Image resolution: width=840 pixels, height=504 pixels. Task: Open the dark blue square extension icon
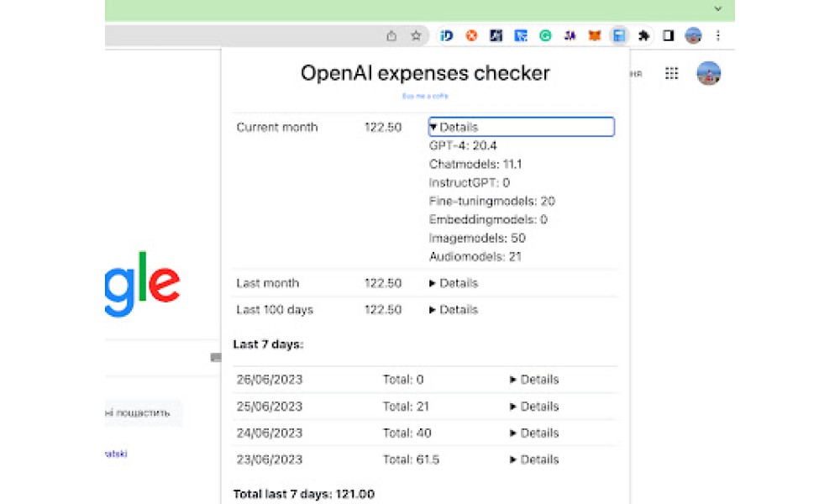[x=496, y=36]
